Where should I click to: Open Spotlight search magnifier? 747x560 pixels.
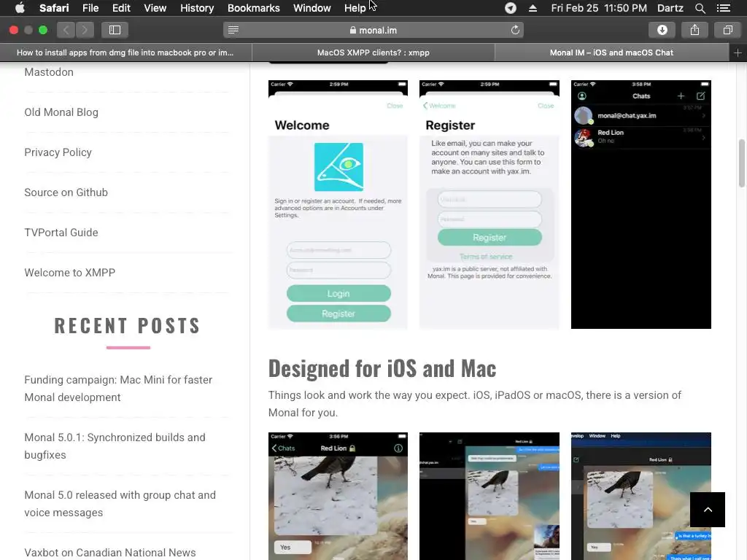[x=700, y=8]
